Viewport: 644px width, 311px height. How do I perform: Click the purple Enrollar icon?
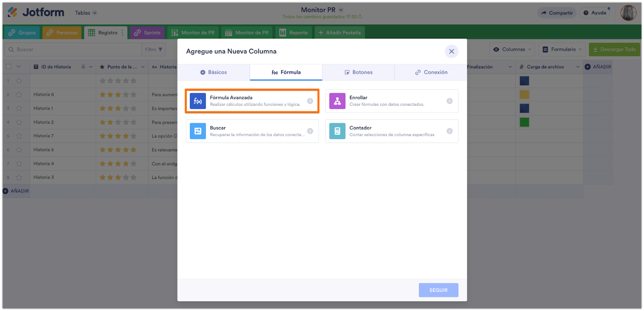[x=337, y=101]
